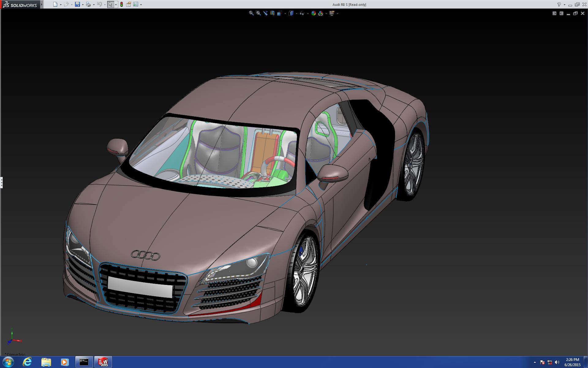
Task: Open the Options checklist icon
Action: tap(136, 4)
